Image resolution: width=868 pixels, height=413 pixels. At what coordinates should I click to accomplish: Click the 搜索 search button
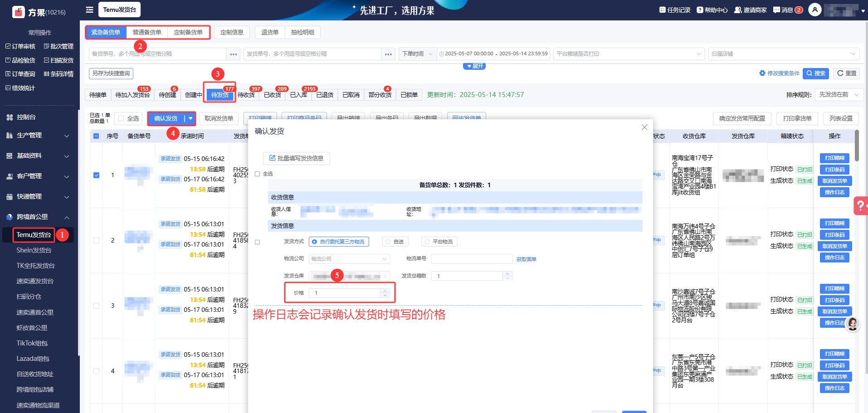[x=816, y=73]
